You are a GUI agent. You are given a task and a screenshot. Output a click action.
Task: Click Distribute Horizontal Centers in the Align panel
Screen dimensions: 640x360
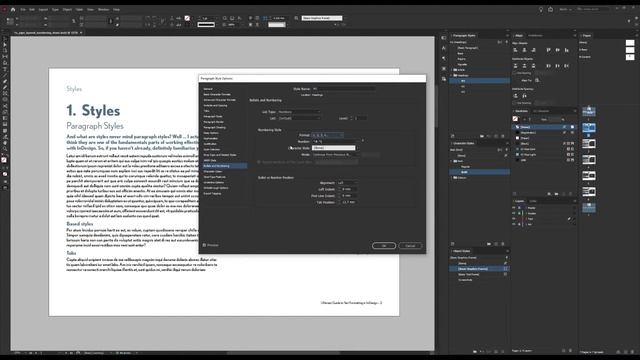click(x=558, y=65)
